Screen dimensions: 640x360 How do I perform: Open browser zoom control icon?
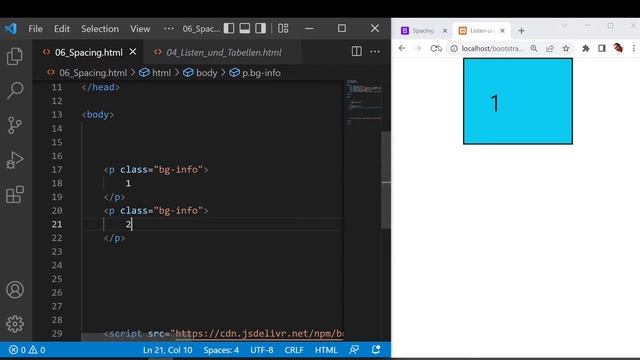tap(534, 48)
